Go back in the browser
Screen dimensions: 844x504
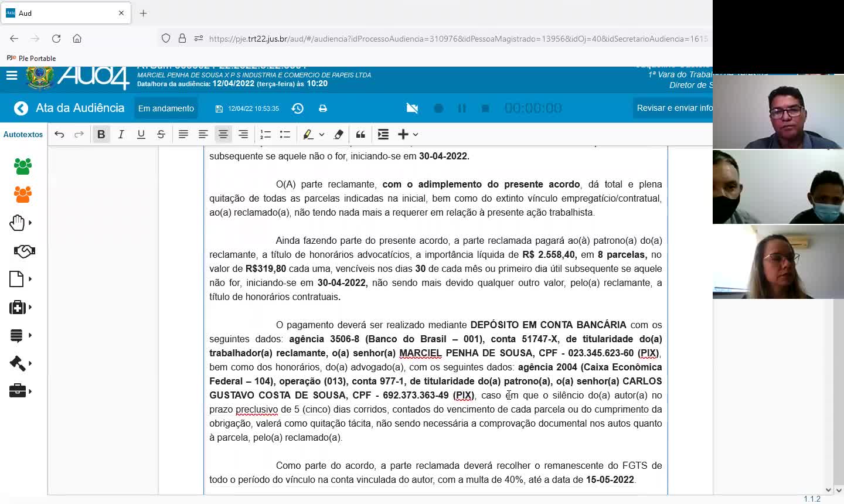point(14,39)
